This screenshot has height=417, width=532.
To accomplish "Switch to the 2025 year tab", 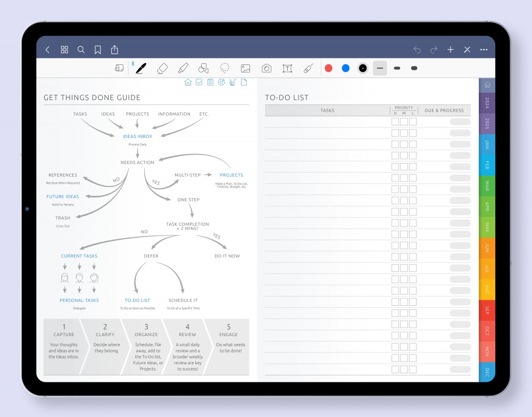I will pyautogui.click(x=487, y=124).
